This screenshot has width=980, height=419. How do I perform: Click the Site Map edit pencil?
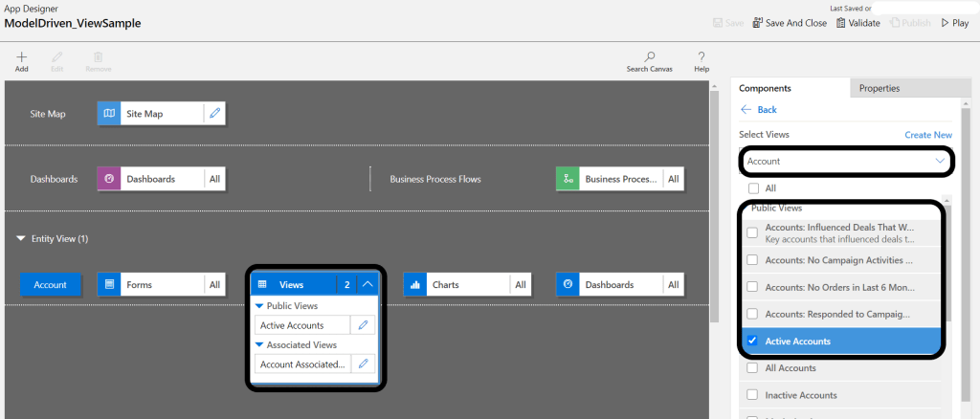click(215, 114)
